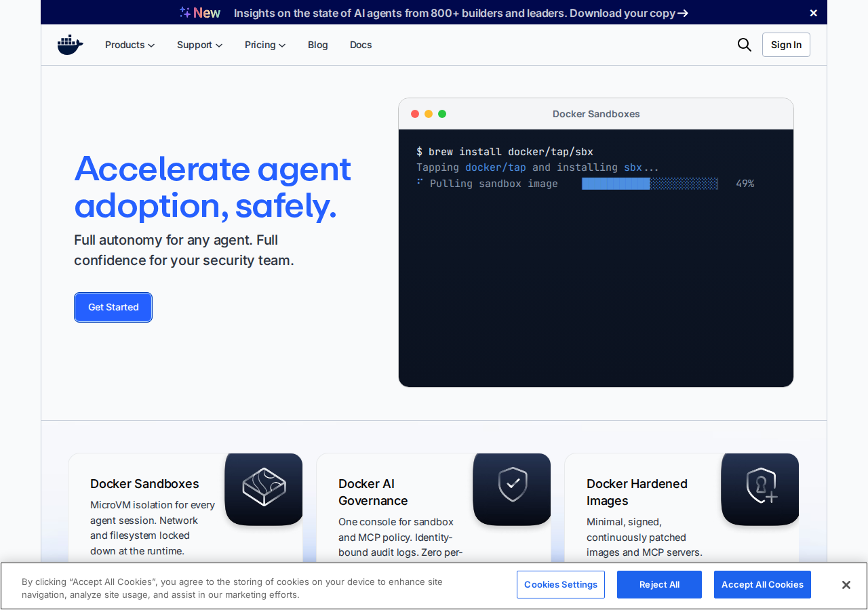The width and height of the screenshot is (868, 610).
Task: Open the Docs page
Action: (361, 45)
